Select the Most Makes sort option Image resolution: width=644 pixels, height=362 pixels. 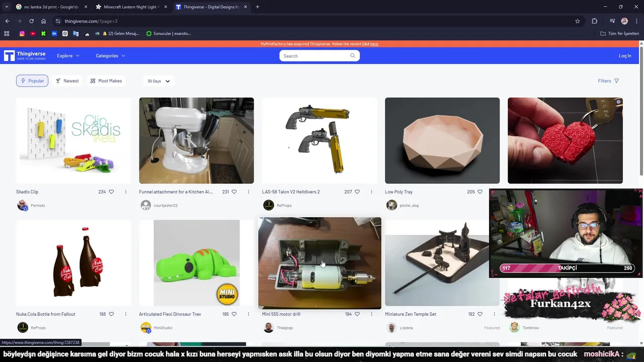(x=106, y=81)
